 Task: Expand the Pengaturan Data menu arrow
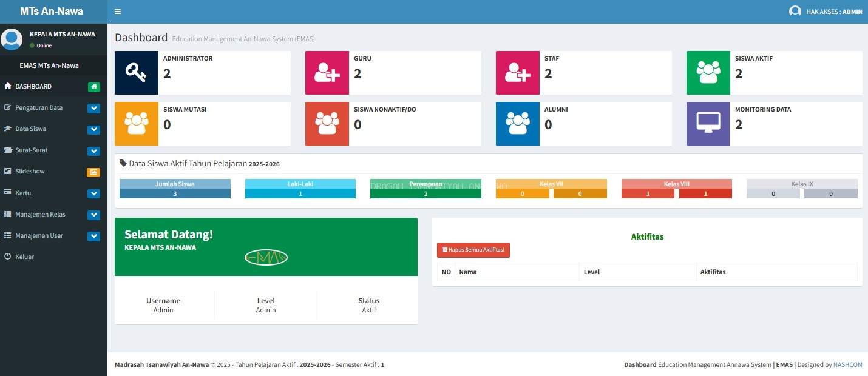click(93, 109)
